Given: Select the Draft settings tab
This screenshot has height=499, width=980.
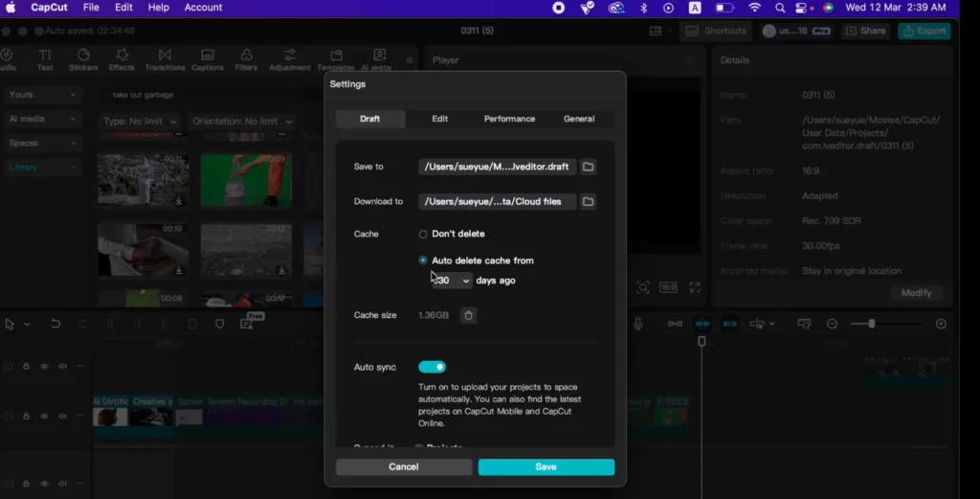Looking at the screenshot, I should click(370, 119).
